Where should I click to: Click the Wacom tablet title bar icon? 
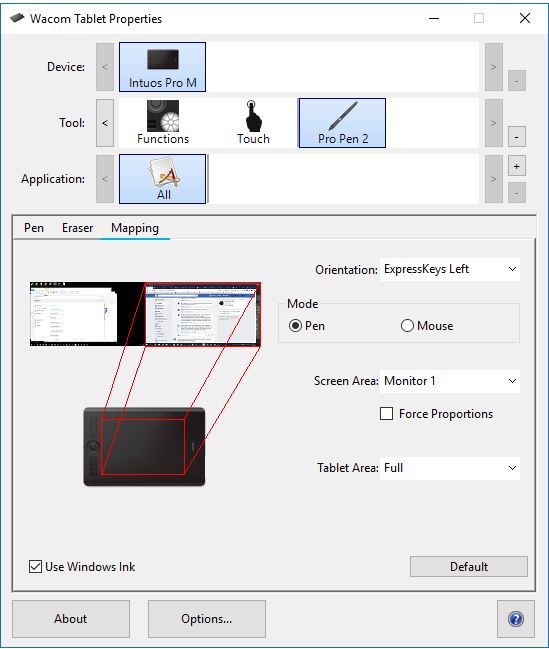pyautogui.click(x=17, y=18)
